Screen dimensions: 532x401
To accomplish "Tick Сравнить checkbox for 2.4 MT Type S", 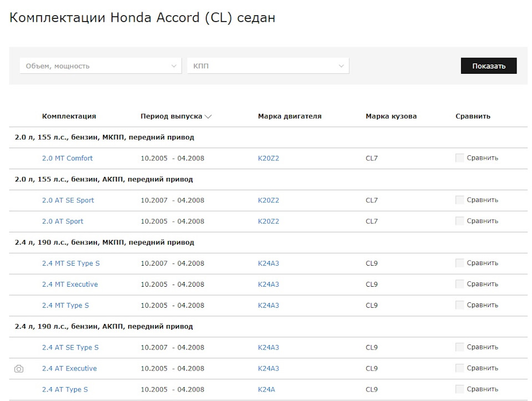I will point(459,305).
